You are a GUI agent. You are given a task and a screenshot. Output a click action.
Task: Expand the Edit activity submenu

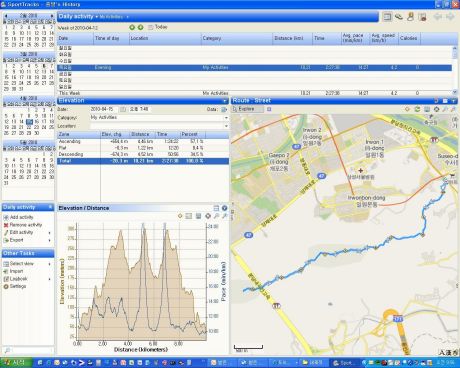[x=50, y=233]
